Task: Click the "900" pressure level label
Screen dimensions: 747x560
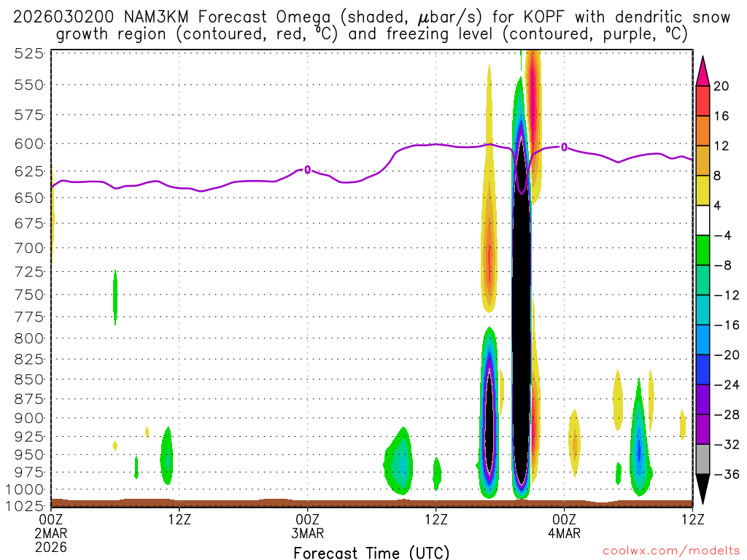Action: [29, 418]
